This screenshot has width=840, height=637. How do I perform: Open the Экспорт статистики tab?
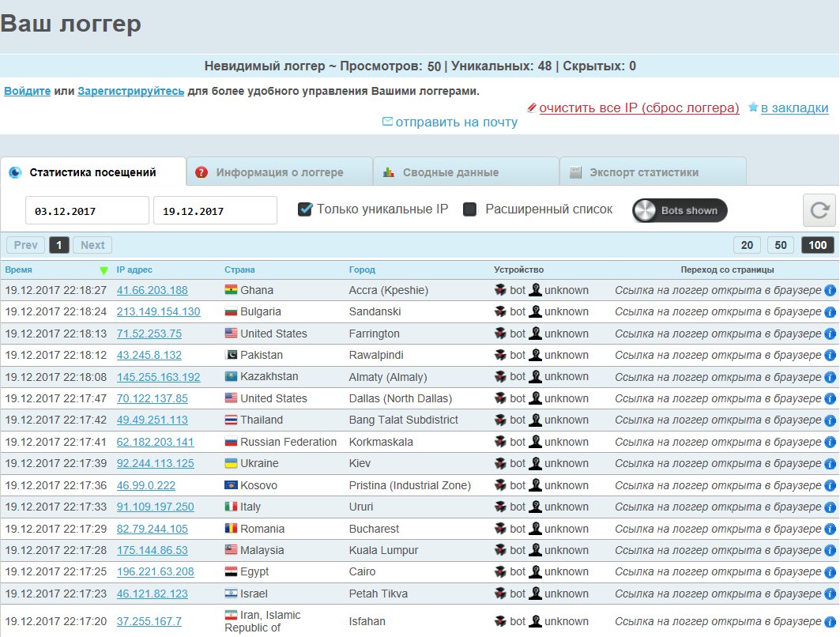pyautogui.click(x=644, y=172)
